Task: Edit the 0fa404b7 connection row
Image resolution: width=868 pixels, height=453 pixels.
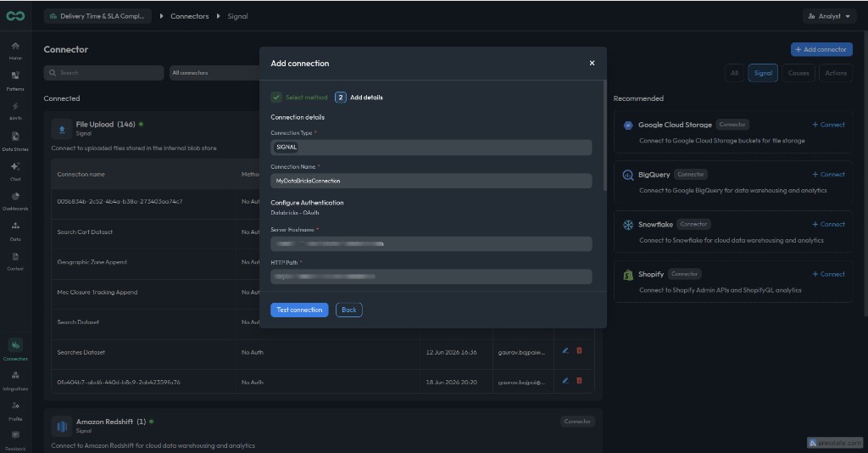Action: pyautogui.click(x=565, y=380)
